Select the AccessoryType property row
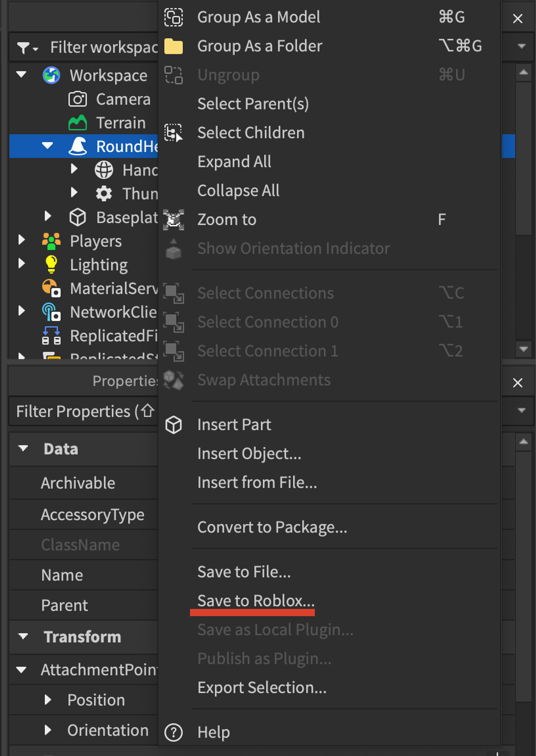Image resolution: width=536 pixels, height=756 pixels. (x=84, y=514)
